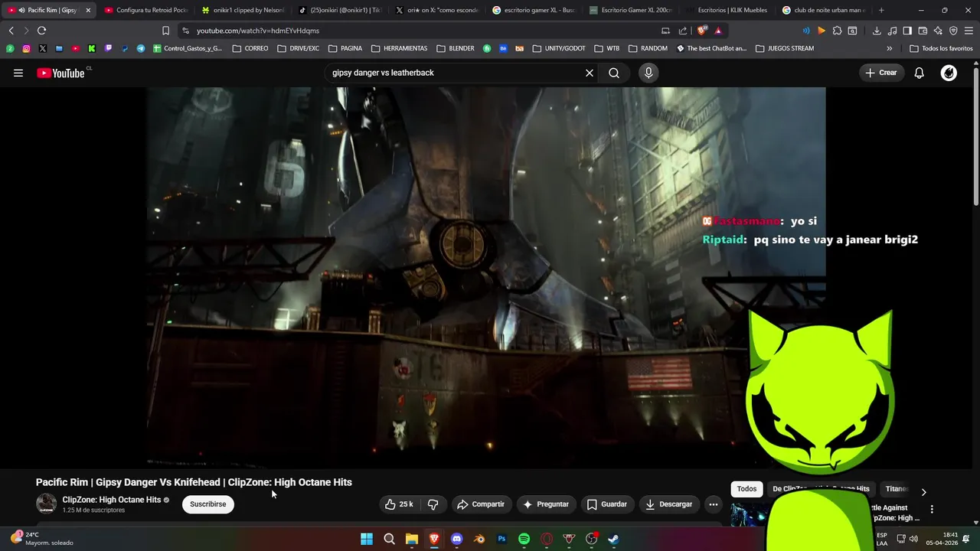Click the Descargar button

pos(669,504)
